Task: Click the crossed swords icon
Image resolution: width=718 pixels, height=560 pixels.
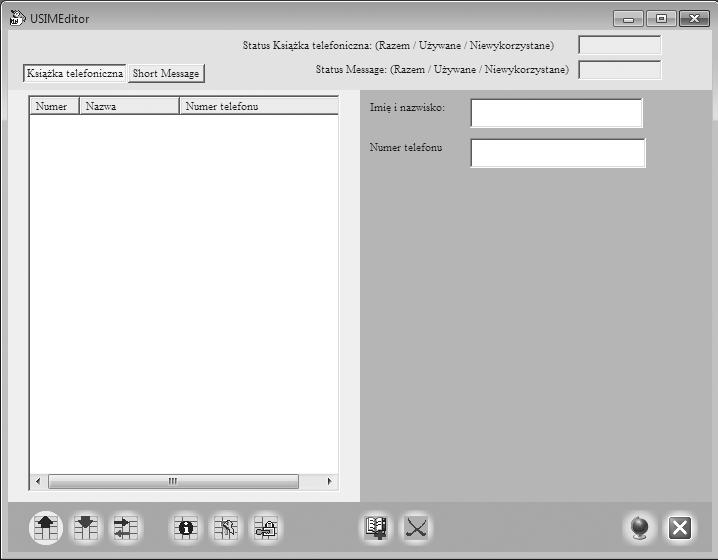Action: pyautogui.click(x=416, y=527)
